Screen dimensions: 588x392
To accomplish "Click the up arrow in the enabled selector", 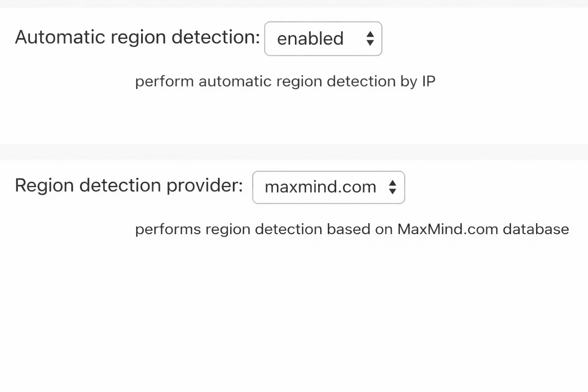I will click(370, 34).
